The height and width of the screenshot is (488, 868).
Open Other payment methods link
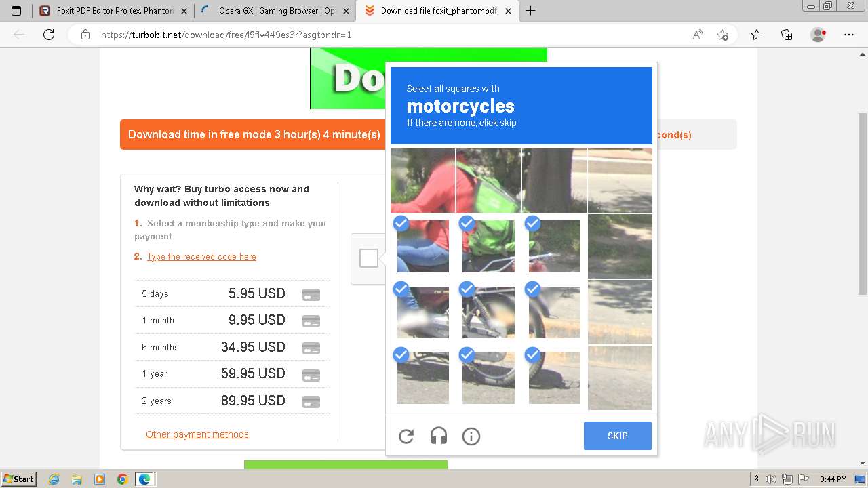pyautogui.click(x=197, y=434)
